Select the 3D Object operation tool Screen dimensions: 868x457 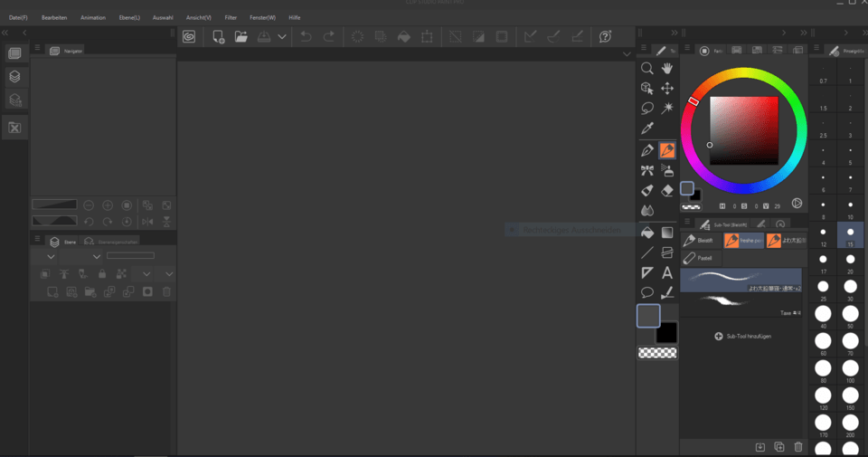click(x=646, y=88)
